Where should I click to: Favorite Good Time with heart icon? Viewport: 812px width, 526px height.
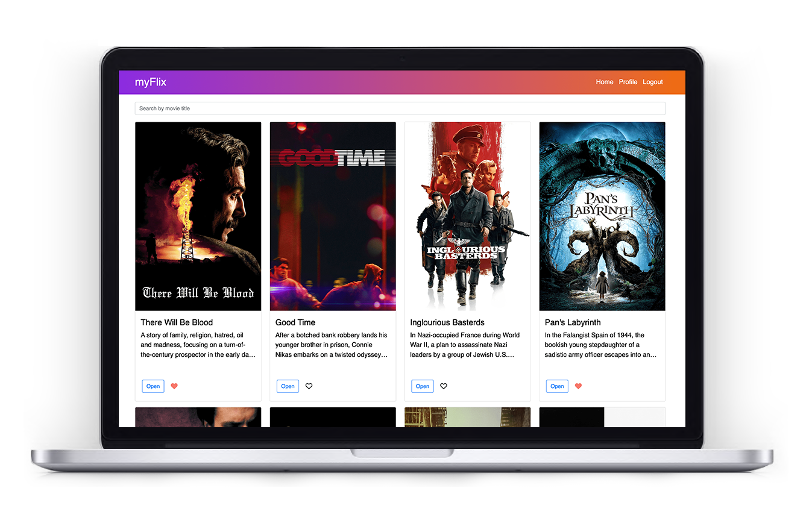pyautogui.click(x=309, y=386)
